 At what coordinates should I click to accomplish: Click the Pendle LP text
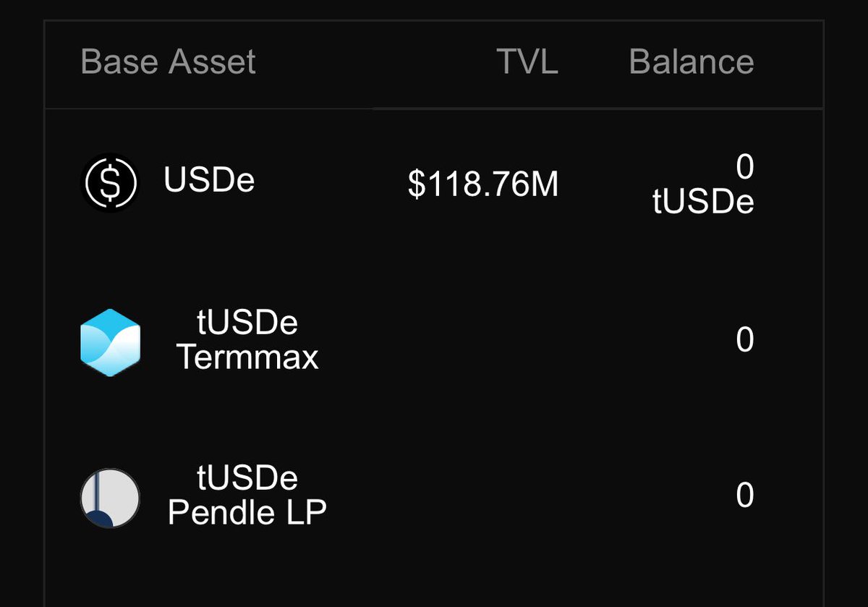[247, 512]
